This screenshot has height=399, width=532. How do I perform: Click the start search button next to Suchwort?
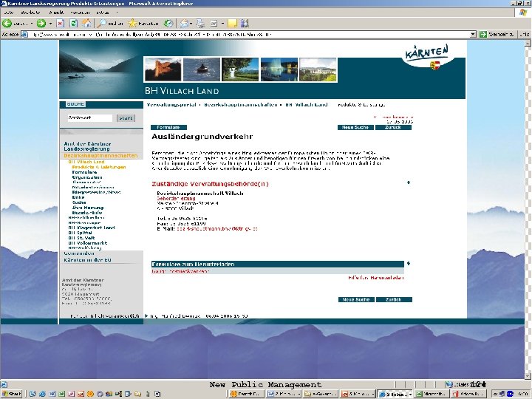tap(126, 118)
